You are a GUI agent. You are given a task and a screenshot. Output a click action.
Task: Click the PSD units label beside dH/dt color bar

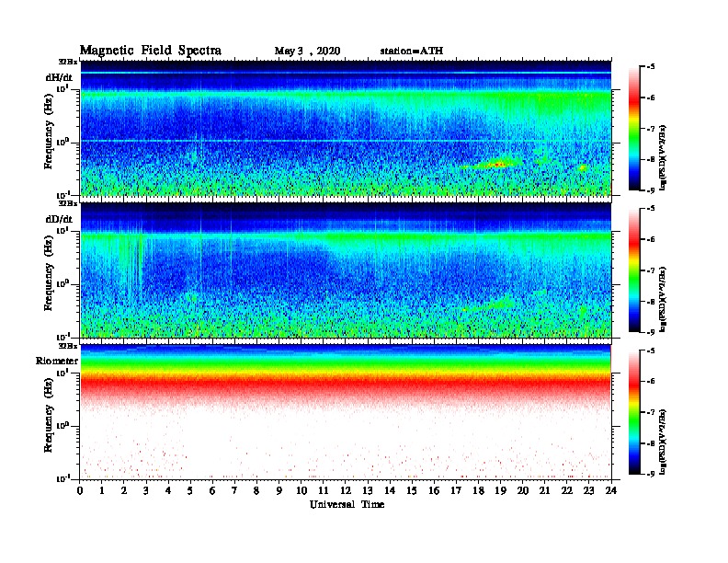point(663,157)
